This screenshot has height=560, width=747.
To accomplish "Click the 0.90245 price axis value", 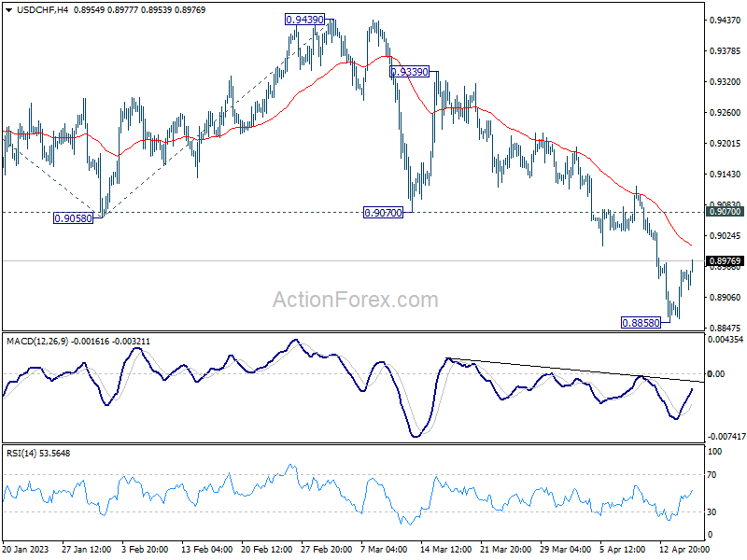I will [x=726, y=236].
